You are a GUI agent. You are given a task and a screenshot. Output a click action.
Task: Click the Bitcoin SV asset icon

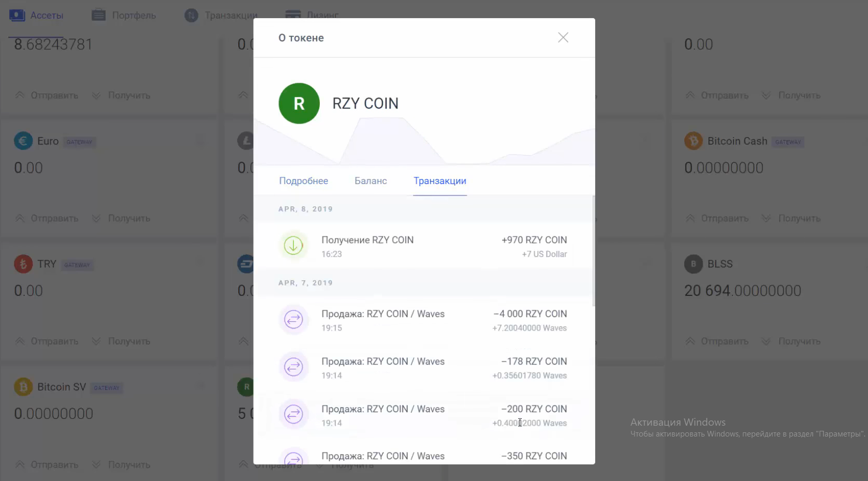[x=23, y=387]
